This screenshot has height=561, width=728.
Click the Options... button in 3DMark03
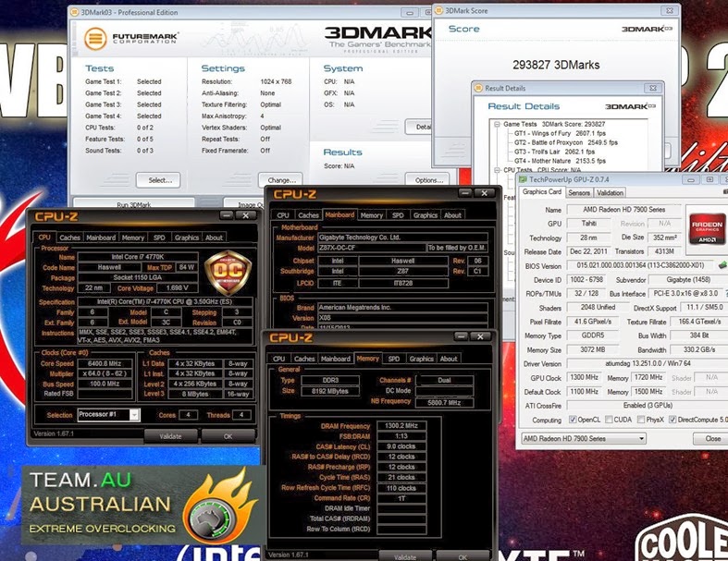(427, 180)
